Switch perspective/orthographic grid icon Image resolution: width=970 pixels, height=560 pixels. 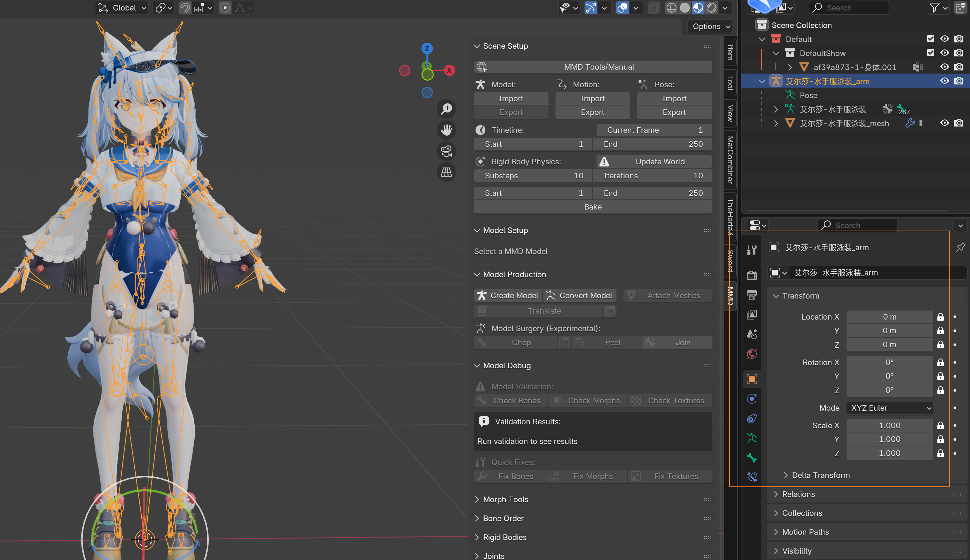[446, 172]
